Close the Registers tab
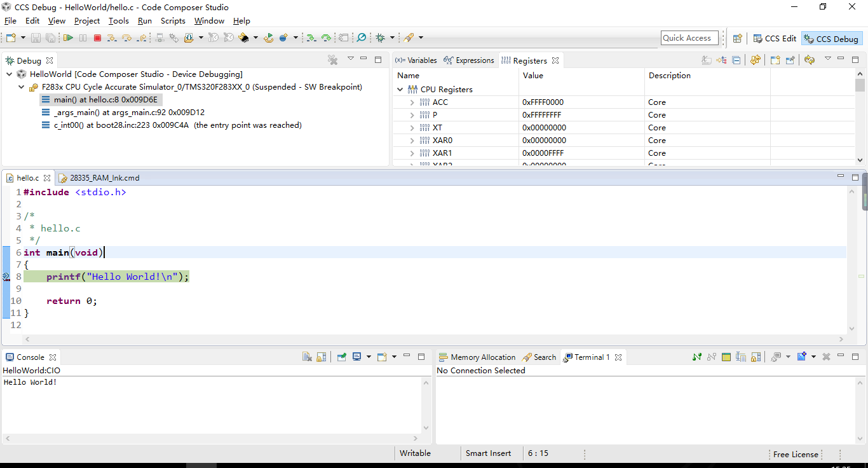The height and width of the screenshot is (468, 868). pyautogui.click(x=555, y=60)
